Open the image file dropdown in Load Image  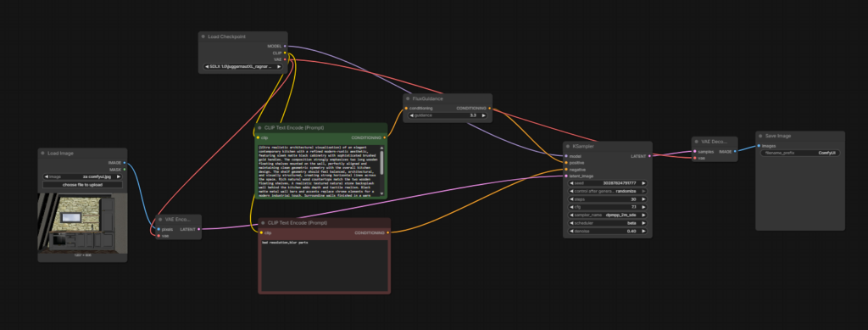pos(82,176)
